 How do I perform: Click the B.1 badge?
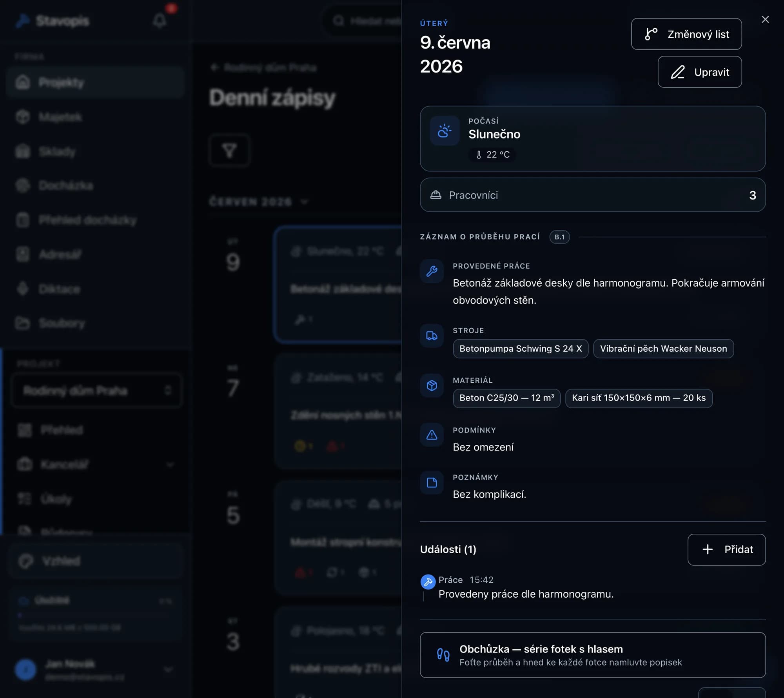tap(559, 237)
